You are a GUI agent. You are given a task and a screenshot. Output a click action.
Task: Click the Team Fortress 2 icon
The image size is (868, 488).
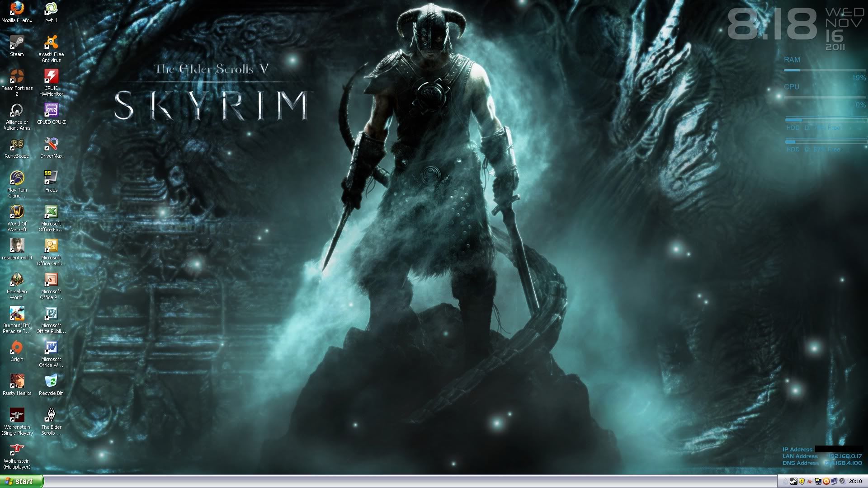pos(17,82)
